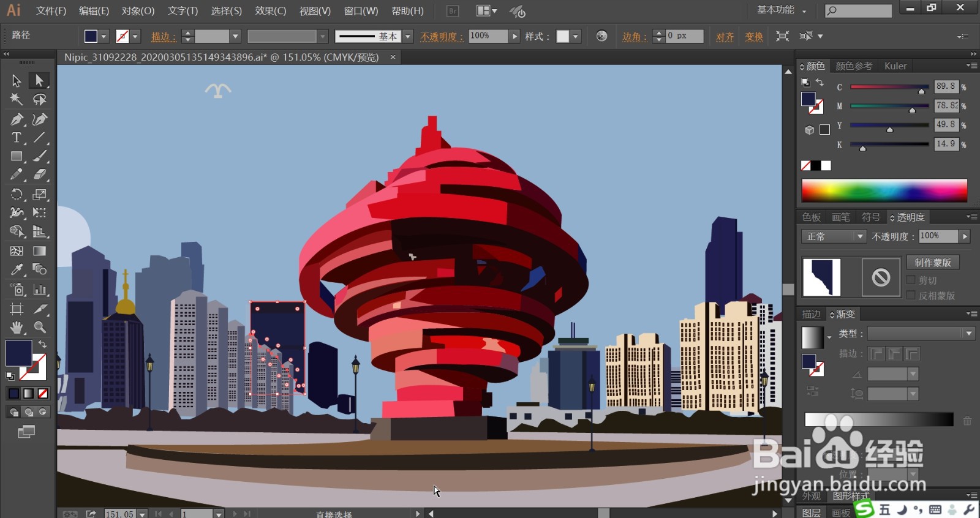Open the Bridge (Br) button

[x=453, y=11]
